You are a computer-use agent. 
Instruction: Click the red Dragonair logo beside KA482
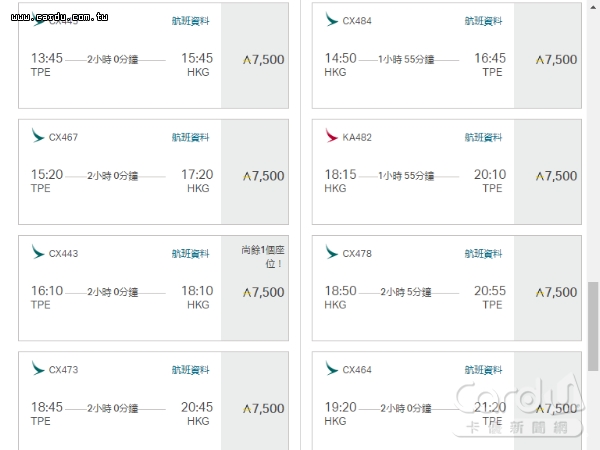(x=331, y=135)
